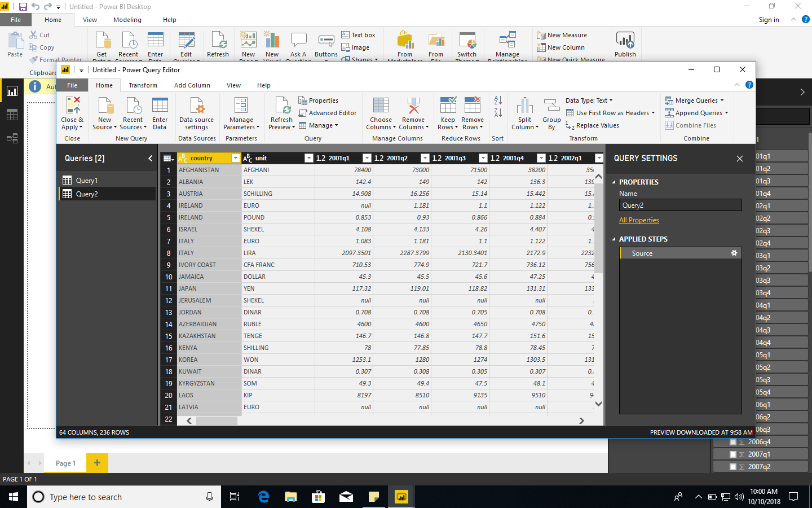Click the All Properties link

pyautogui.click(x=639, y=220)
